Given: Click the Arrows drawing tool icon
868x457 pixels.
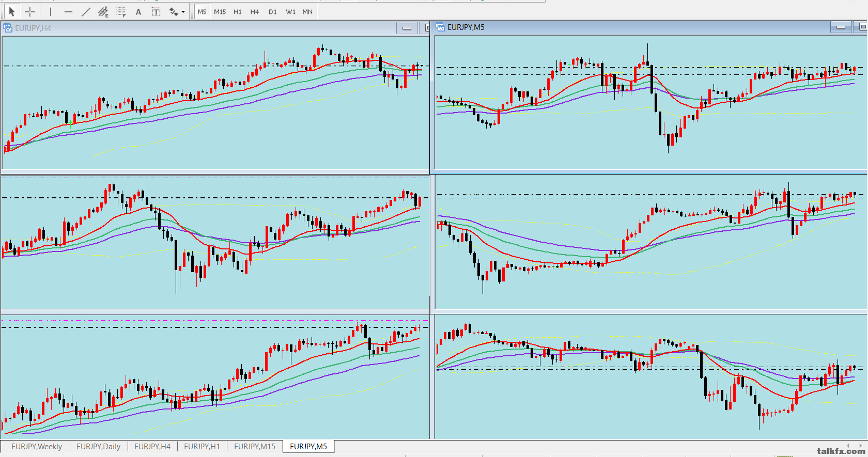Looking at the screenshot, I should click(174, 11).
